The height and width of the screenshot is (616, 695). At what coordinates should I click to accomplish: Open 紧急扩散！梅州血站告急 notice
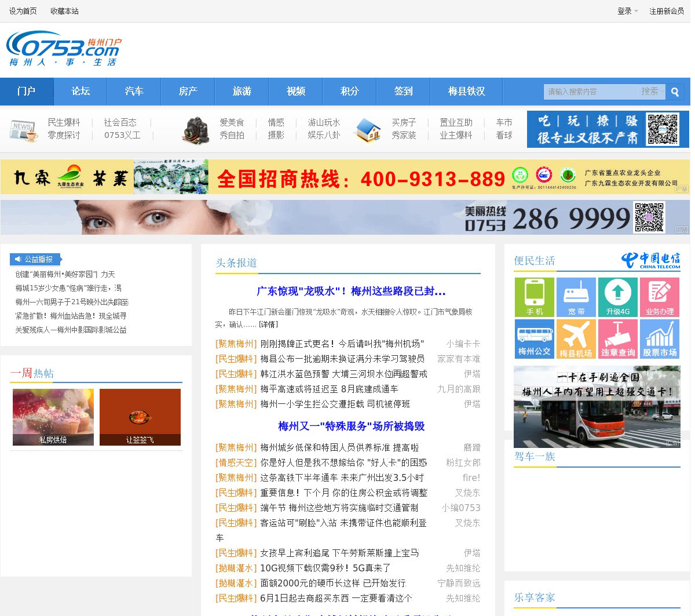71,316
